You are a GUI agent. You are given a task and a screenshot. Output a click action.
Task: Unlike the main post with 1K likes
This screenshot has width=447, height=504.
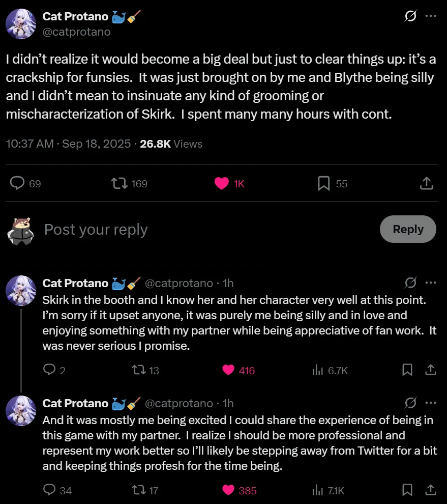coord(222,183)
